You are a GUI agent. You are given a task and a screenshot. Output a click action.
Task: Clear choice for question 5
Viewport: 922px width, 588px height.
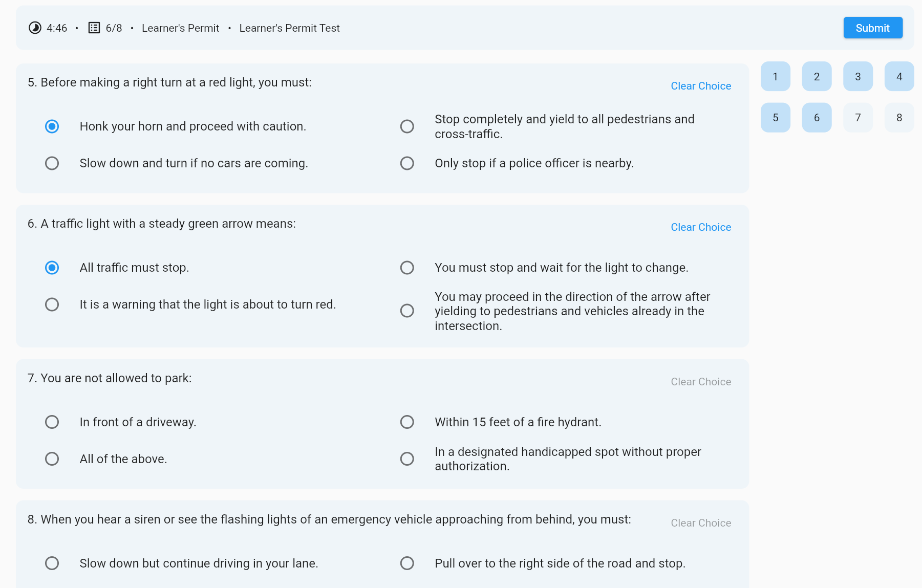coord(701,86)
